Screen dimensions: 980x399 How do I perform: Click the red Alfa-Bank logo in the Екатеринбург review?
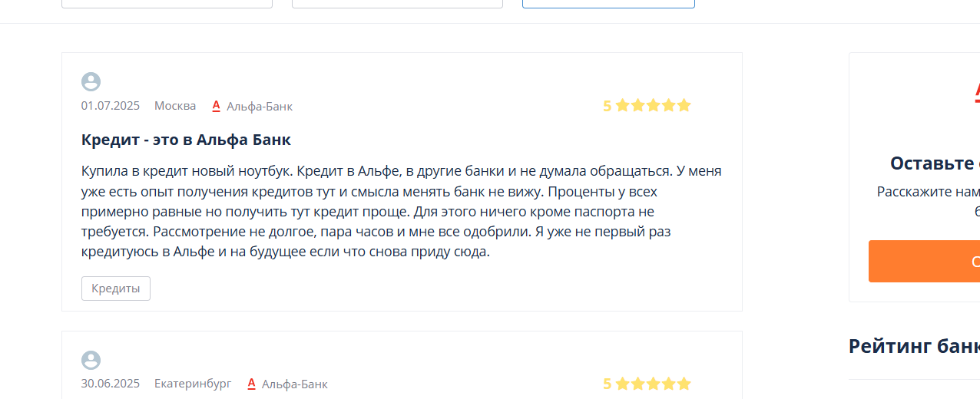(x=251, y=384)
